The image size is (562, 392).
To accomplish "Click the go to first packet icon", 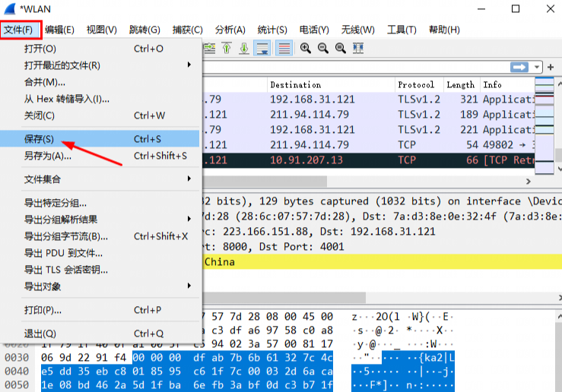I will 227,49.
